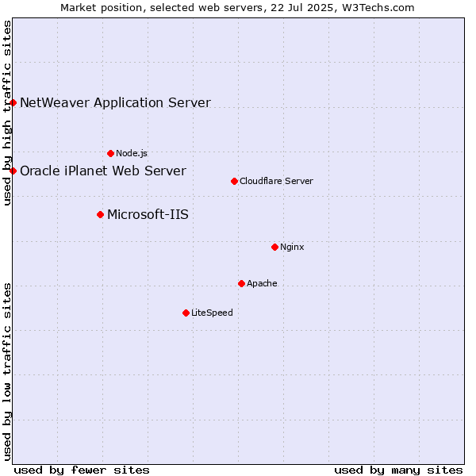Select the 'LiteSpeed' label text
This screenshot has width=476, height=476.
(x=212, y=313)
